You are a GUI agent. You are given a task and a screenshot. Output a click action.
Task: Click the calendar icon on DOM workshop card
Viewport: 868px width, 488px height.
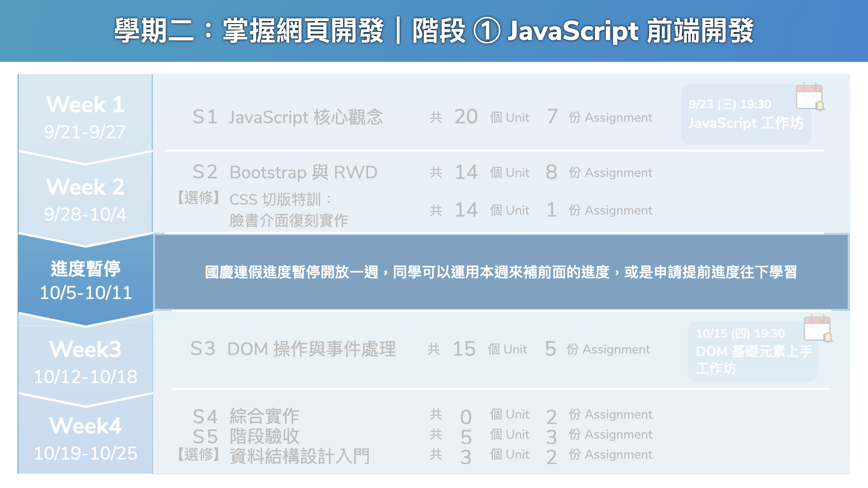817,328
